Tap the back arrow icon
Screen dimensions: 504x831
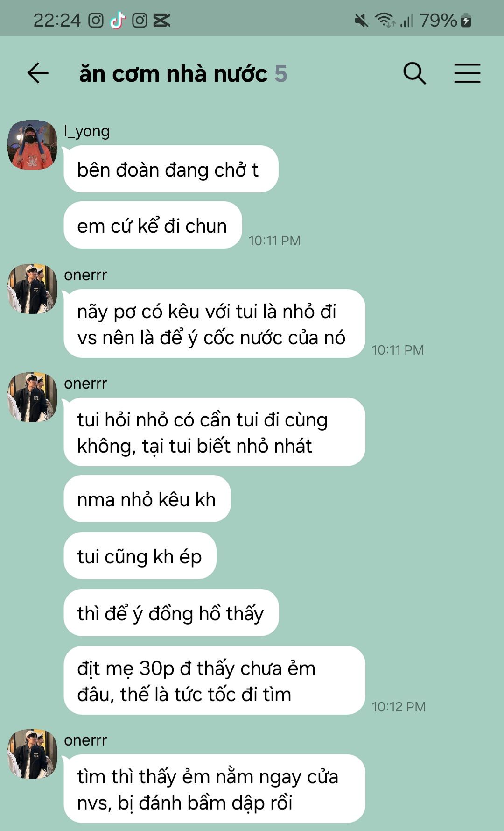click(x=38, y=73)
